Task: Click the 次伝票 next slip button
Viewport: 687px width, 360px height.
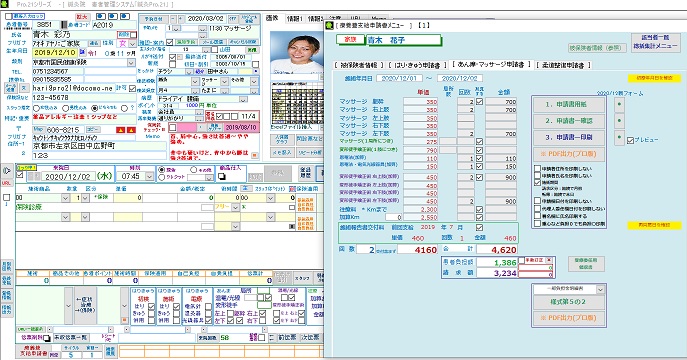Action: coord(310,337)
